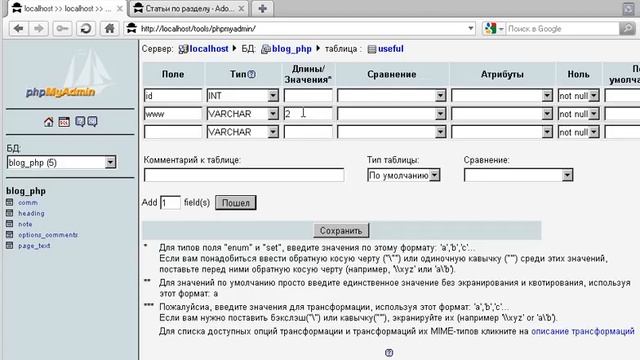Click the help icon at page bottom
This screenshot has width=640, height=360.
click(x=389, y=353)
